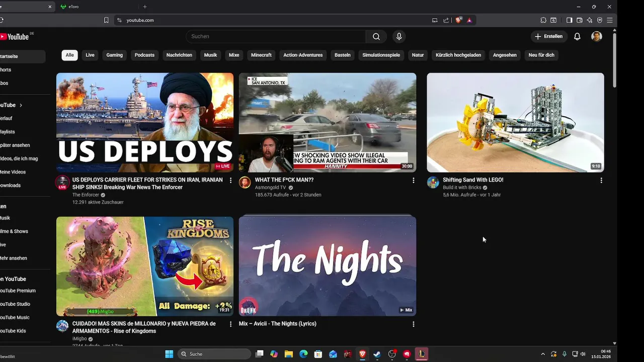
Task: Open the Brave VPN shield icon
Action: click(x=600, y=20)
